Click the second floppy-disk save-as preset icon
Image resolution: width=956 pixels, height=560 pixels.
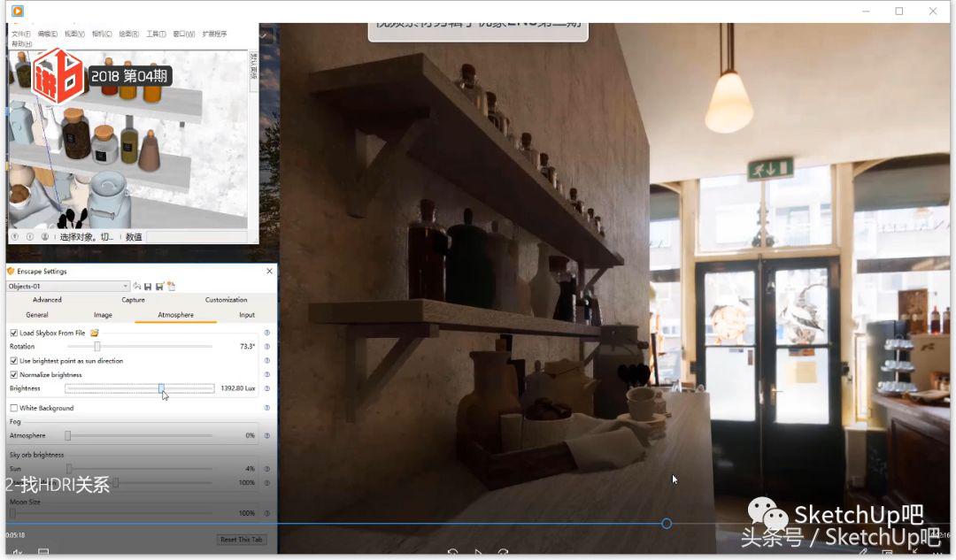(x=159, y=286)
